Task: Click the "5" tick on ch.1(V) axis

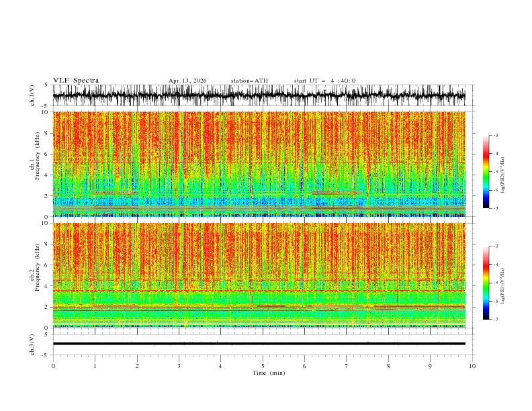Action: point(46,85)
